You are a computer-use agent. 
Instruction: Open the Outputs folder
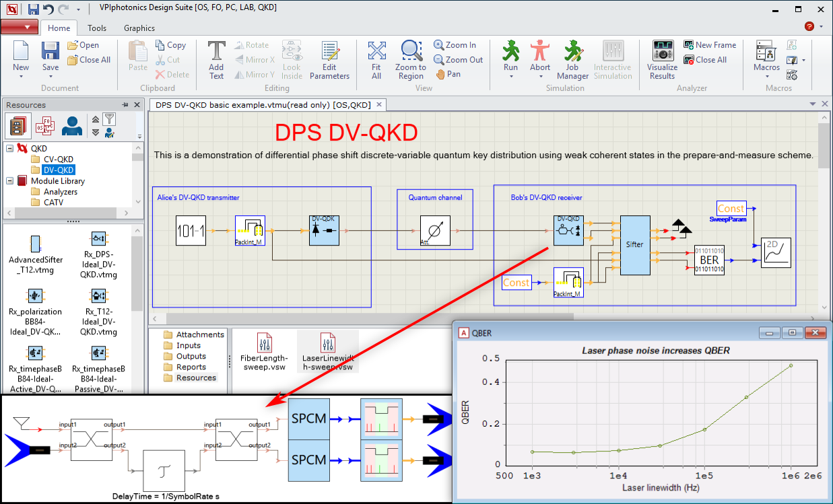click(x=185, y=356)
